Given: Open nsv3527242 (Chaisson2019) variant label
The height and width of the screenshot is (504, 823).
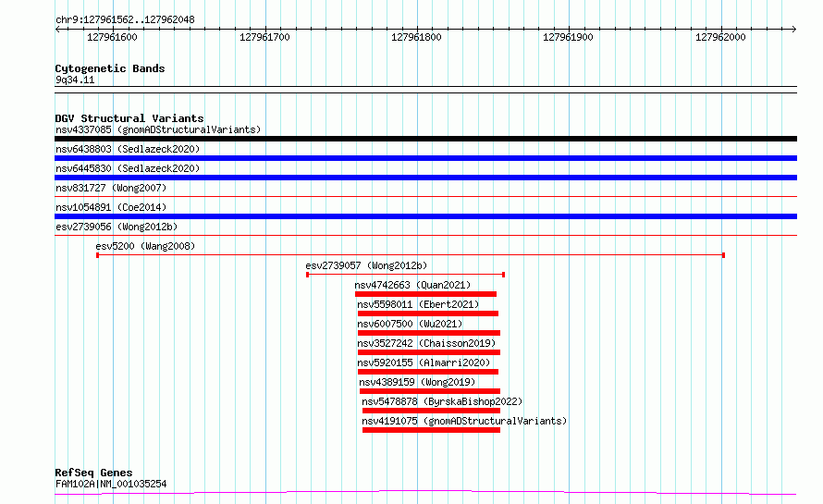Looking at the screenshot, I should [x=426, y=343].
